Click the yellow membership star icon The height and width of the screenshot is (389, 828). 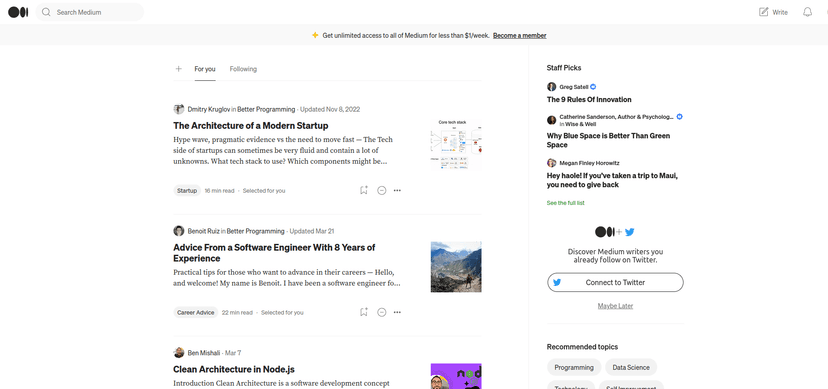coord(315,35)
